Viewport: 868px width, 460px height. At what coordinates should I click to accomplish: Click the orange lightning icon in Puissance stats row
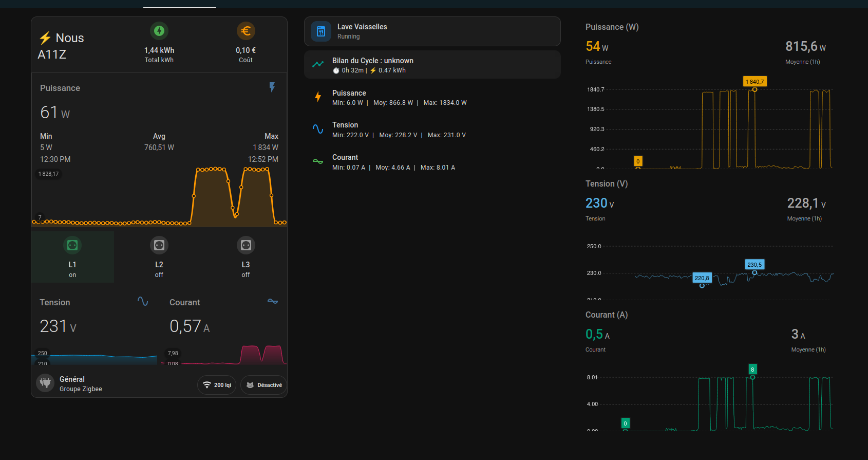point(318,97)
